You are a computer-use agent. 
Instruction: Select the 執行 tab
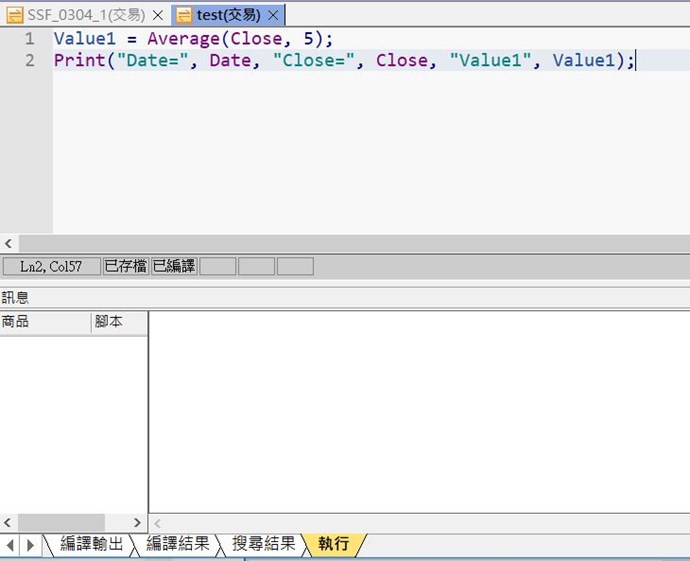pos(334,544)
